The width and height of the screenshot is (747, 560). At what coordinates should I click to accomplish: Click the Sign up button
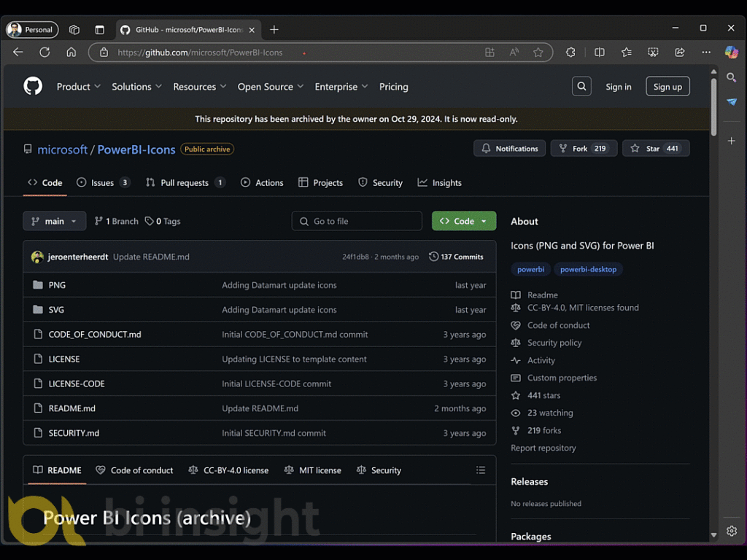click(667, 86)
